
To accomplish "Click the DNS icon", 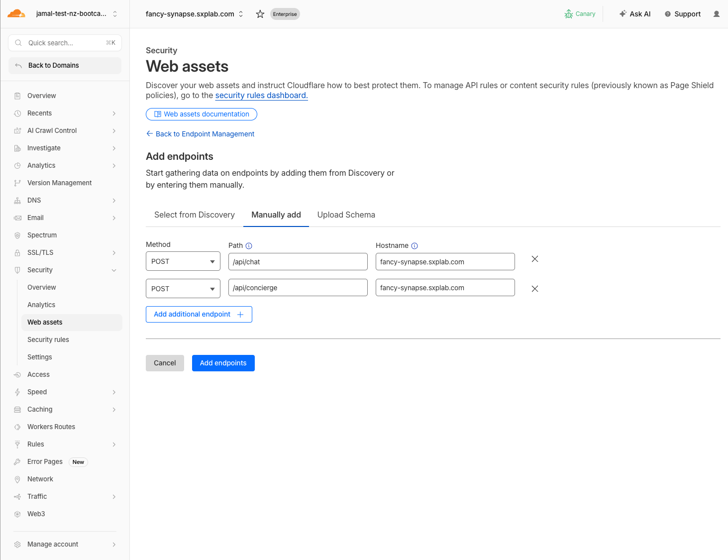I will pos(17,200).
